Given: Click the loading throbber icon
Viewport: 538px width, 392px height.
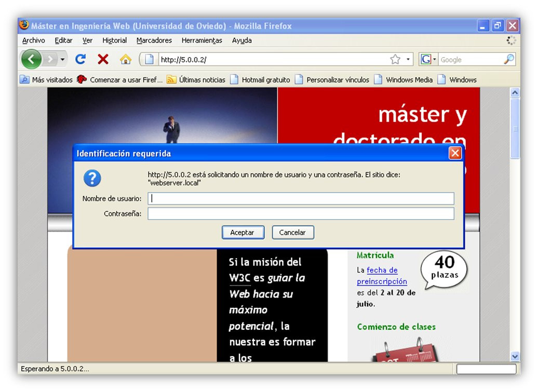Looking at the screenshot, I should (511, 40).
